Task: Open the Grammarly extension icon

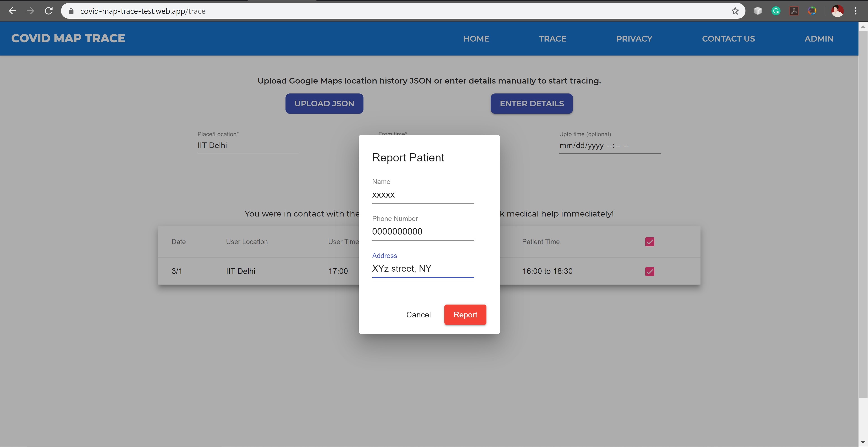Action: tap(776, 11)
